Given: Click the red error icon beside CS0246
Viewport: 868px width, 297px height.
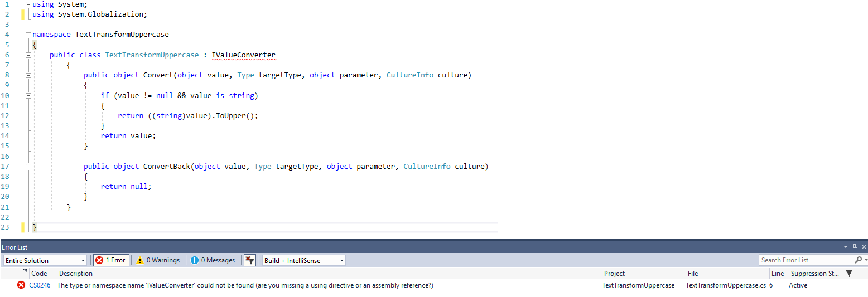Looking at the screenshot, I should [x=21, y=285].
